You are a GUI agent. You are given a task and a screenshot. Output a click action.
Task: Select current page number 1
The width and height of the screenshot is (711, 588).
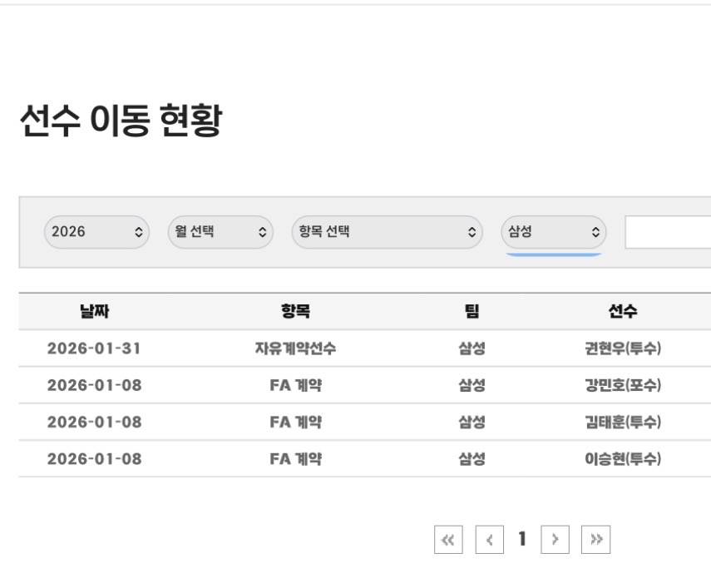(x=522, y=540)
